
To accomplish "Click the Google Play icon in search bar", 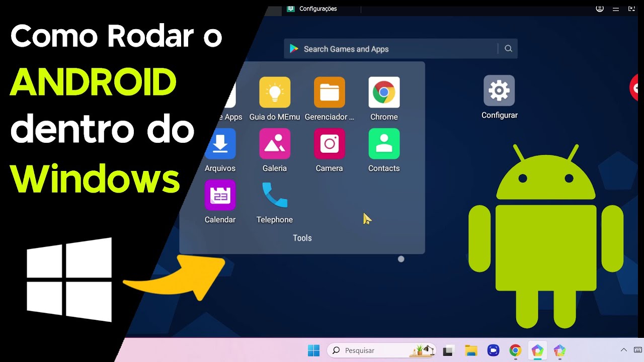I will (294, 49).
